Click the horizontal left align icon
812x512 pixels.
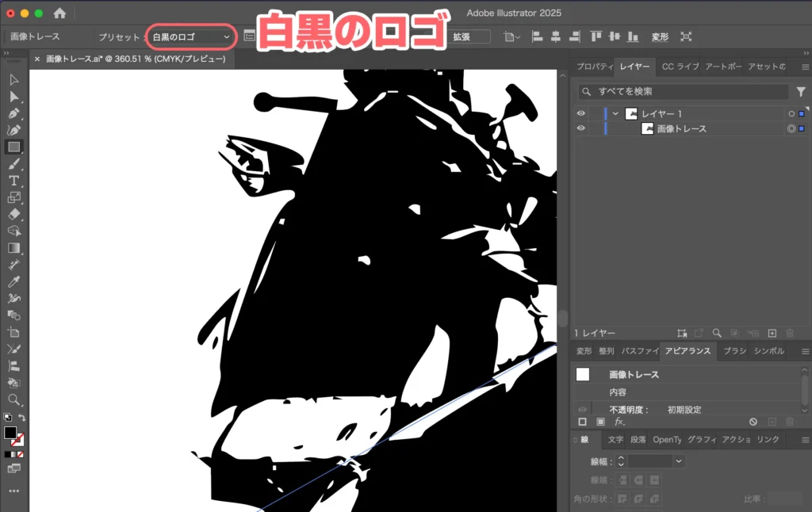[x=538, y=36]
